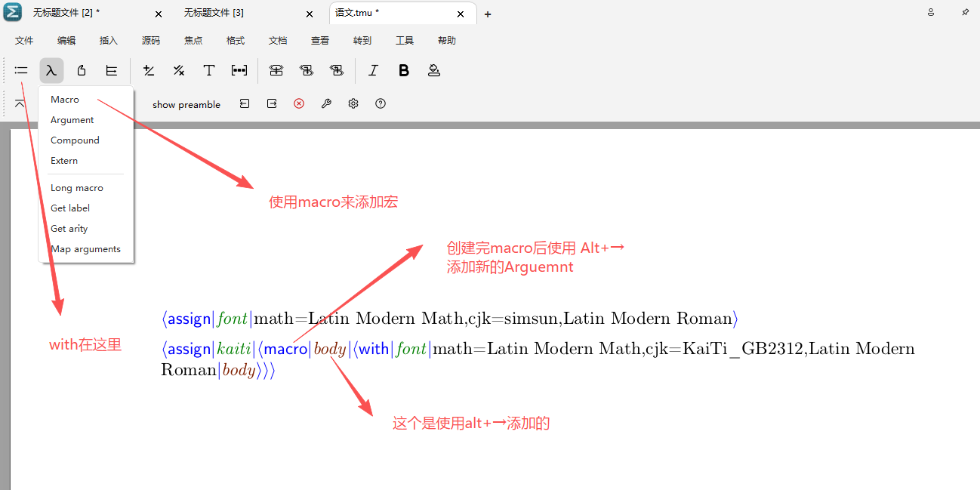Viewport: 980px width, 490px height.
Task: Click the paint bucket color icon
Action: point(434,70)
